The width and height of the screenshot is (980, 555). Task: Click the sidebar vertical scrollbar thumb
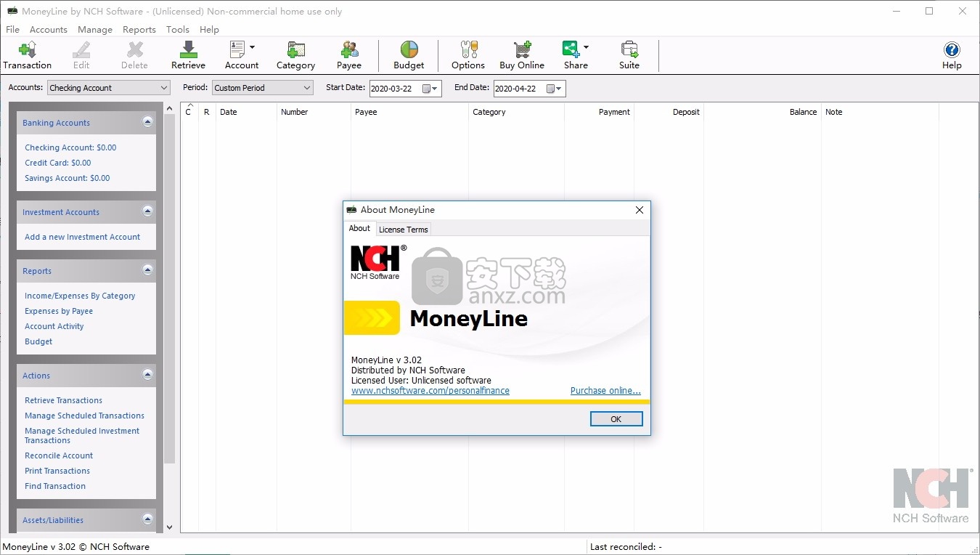click(169, 288)
